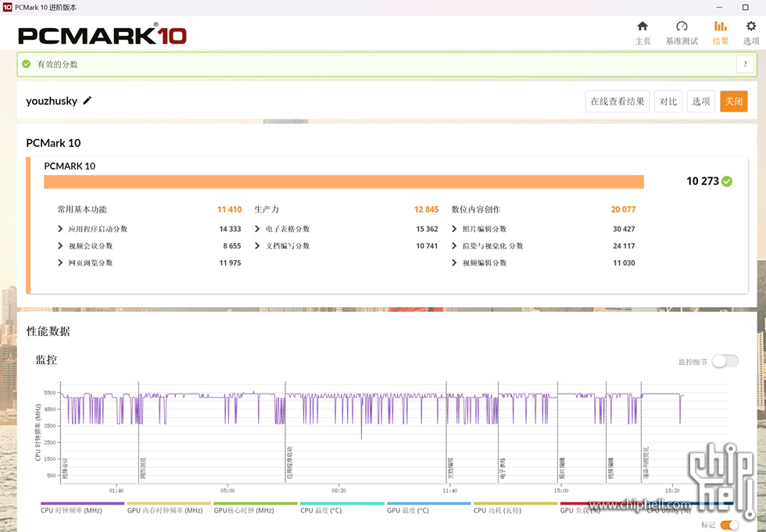Click the overall score 10 273
766x532 pixels.
click(x=703, y=181)
